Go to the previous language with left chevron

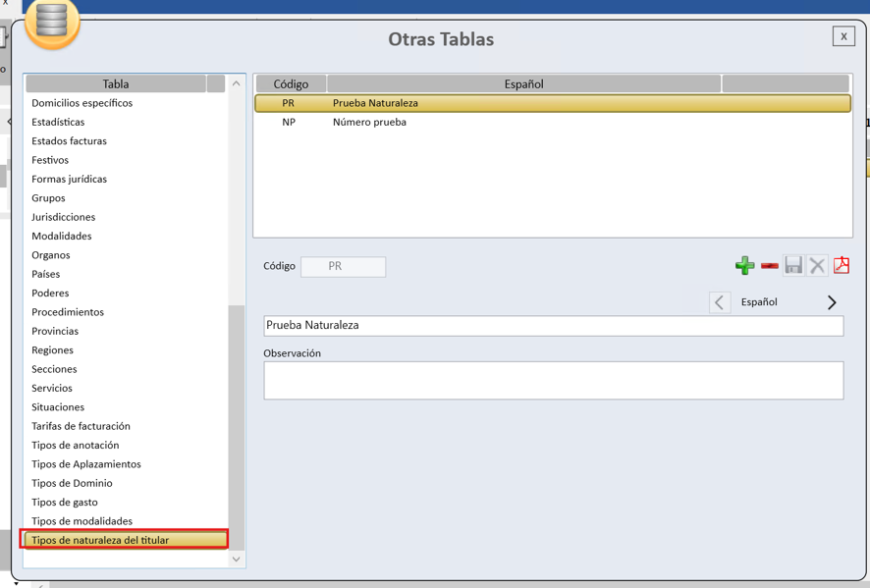coord(720,303)
